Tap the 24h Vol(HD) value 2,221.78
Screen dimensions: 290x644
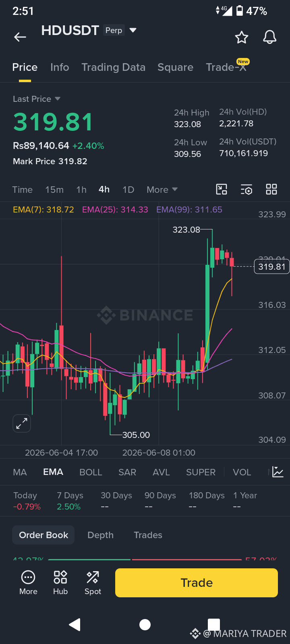coord(236,124)
